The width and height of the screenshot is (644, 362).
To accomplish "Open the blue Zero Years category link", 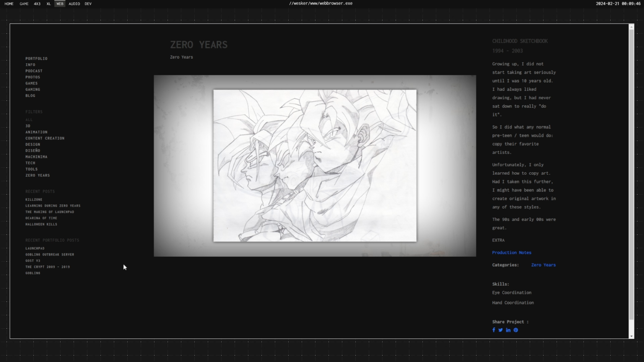I will [543, 265].
